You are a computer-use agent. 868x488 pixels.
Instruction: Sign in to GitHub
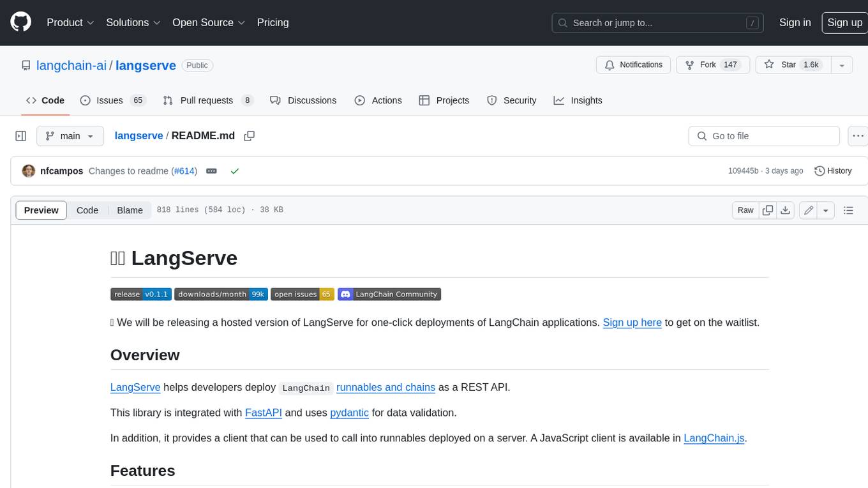pos(795,22)
